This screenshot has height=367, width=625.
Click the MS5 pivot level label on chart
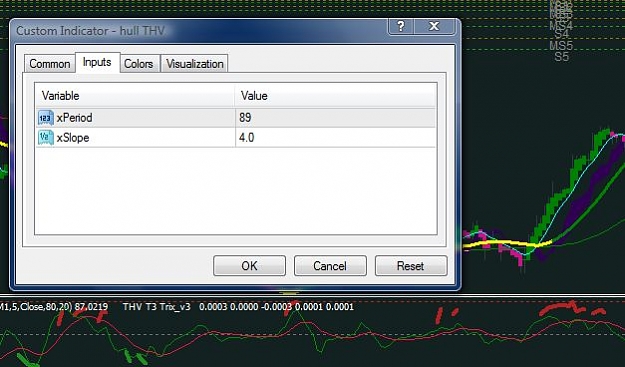click(x=561, y=45)
